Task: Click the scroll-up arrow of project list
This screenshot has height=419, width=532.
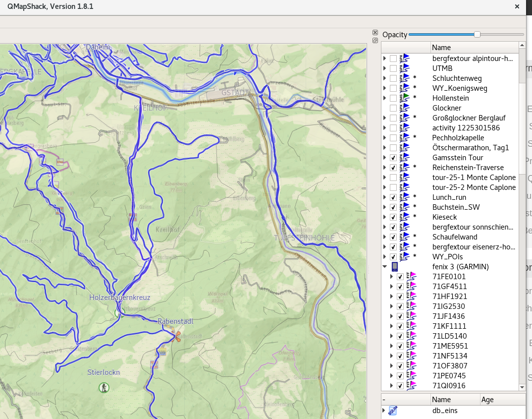Action: point(522,45)
